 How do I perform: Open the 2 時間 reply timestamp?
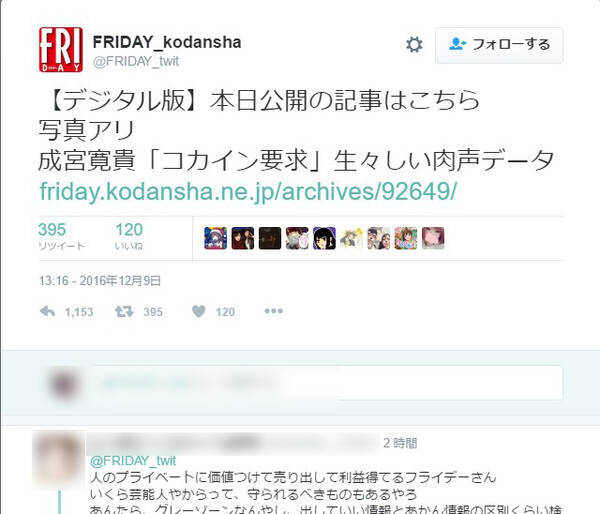click(x=400, y=443)
